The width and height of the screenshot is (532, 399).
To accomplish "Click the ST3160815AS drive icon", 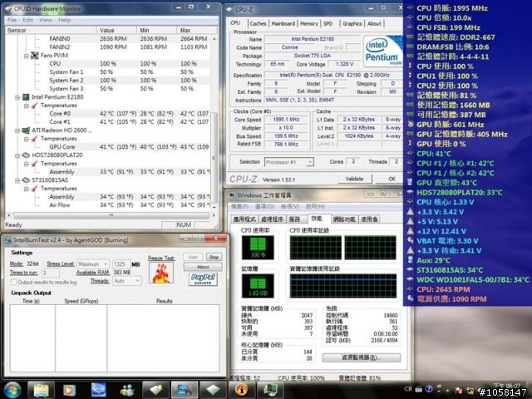I will (x=26, y=180).
